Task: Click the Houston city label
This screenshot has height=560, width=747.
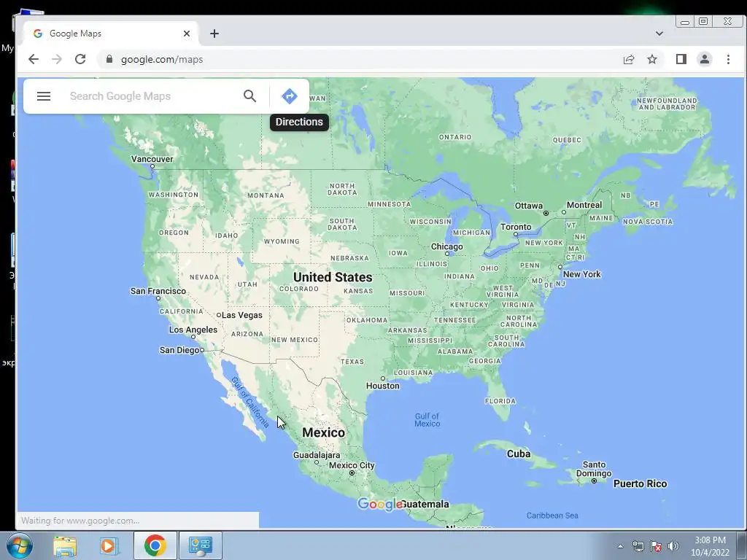Action: (382, 386)
